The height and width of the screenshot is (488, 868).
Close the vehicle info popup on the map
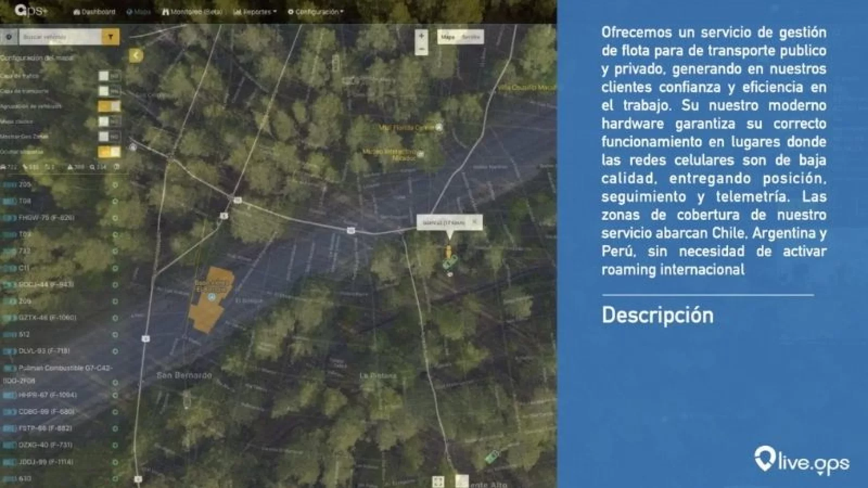tap(475, 222)
